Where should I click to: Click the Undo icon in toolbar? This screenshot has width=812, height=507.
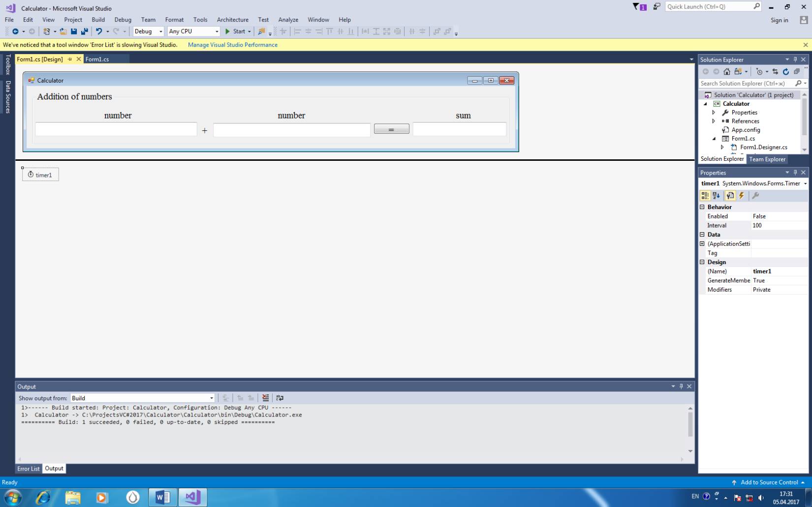(99, 31)
